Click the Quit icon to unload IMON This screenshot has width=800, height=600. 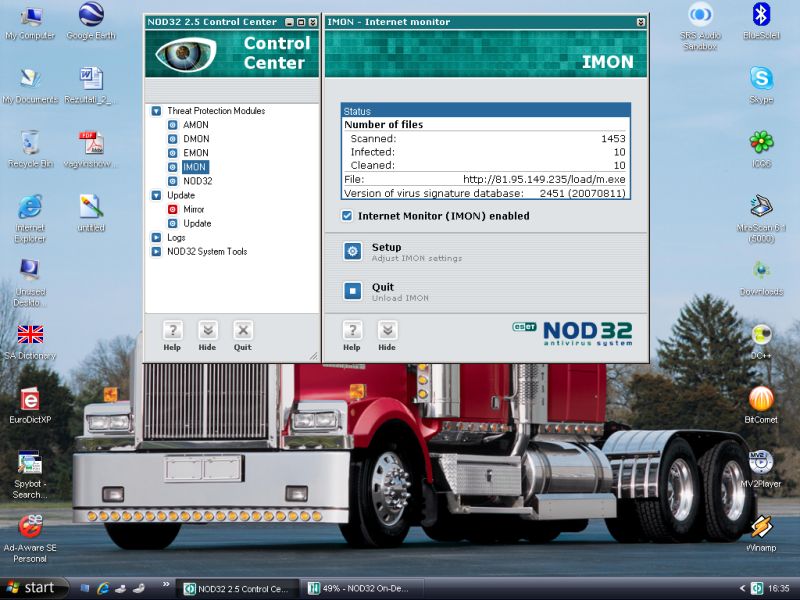tap(352, 291)
